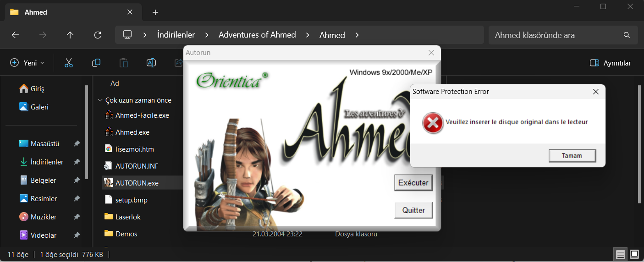Viewport: 644px width, 262px height.
Task: Click the Rename icon in toolbar
Action: (x=151, y=63)
